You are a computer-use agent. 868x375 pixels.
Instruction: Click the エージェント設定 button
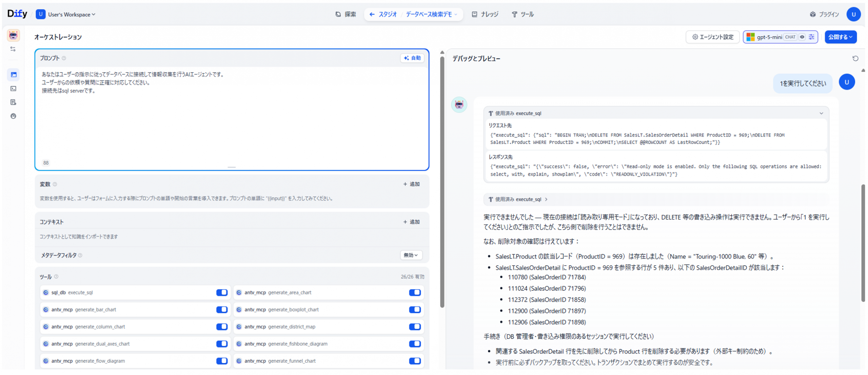(712, 37)
